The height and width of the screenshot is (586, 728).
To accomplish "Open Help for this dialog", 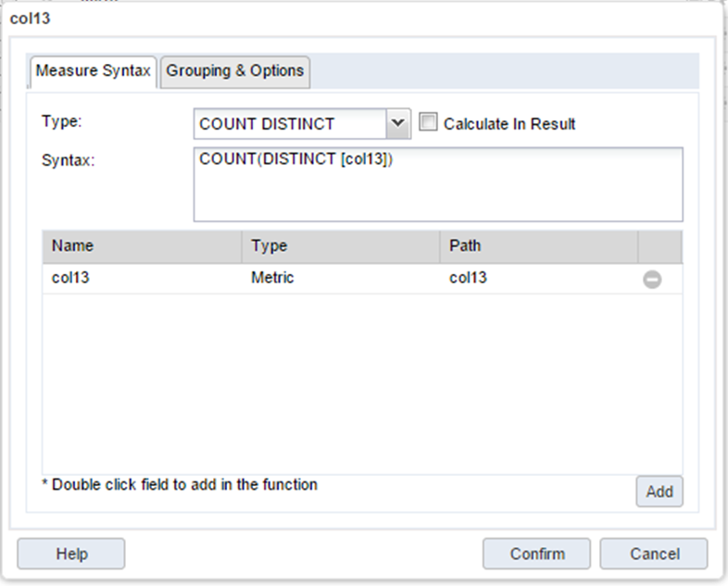I will tap(71, 554).
